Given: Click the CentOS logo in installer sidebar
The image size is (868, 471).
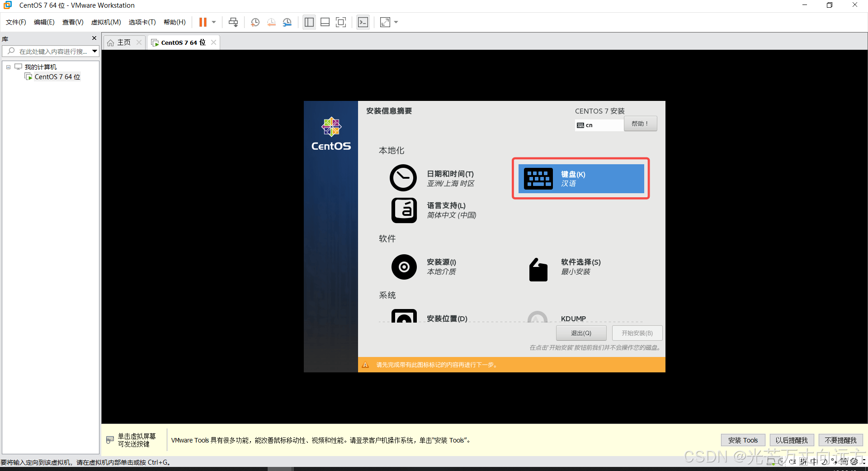Looking at the screenshot, I should [331, 133].
